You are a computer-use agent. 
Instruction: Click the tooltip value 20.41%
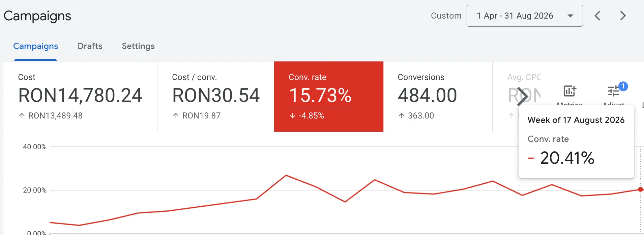pos(567,158)
